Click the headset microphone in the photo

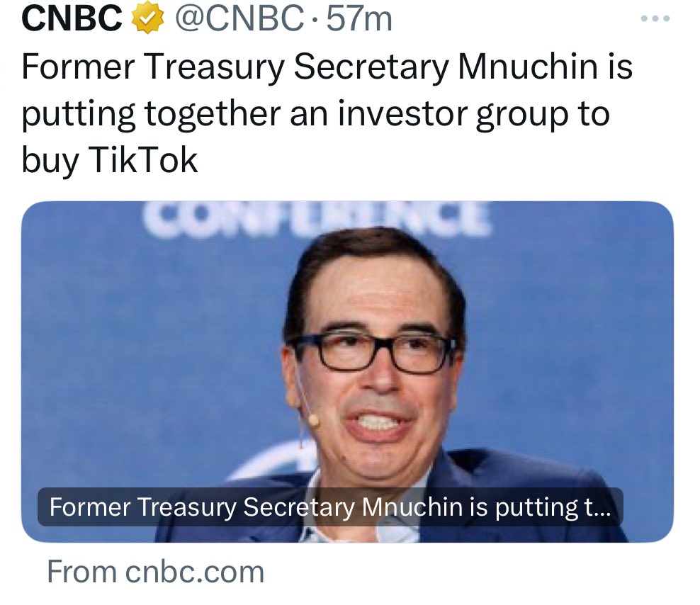[x=312, y=420]
